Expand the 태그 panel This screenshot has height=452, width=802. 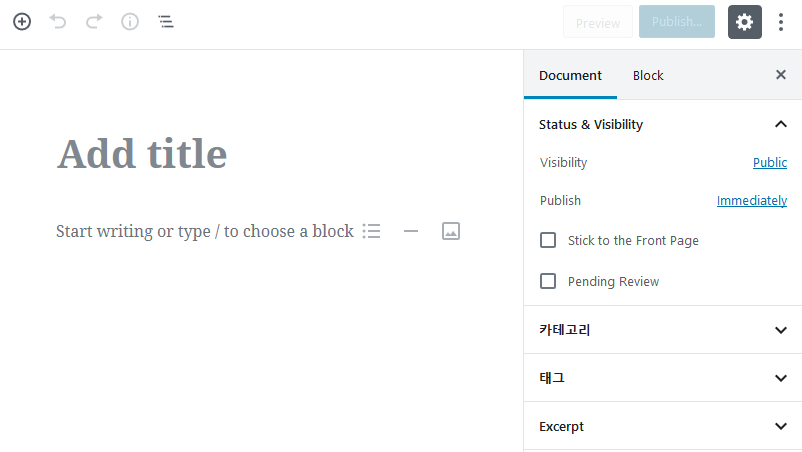(x=781, y=378)
